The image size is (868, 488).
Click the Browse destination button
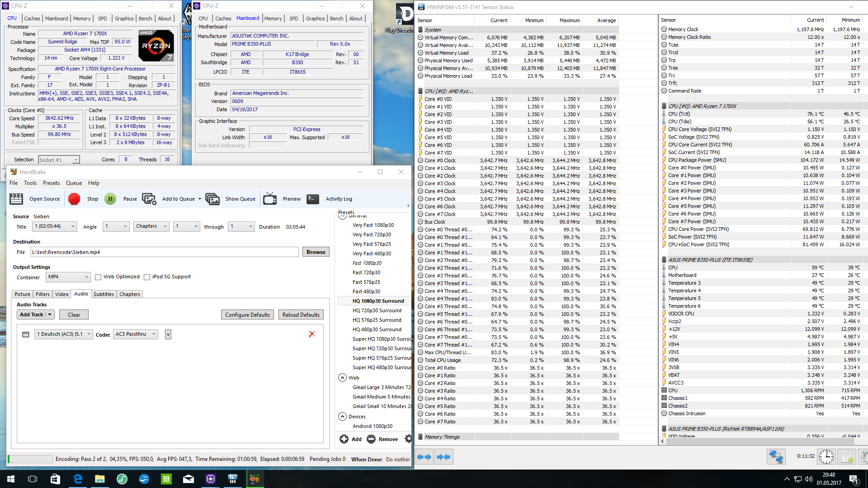point(316,252)
